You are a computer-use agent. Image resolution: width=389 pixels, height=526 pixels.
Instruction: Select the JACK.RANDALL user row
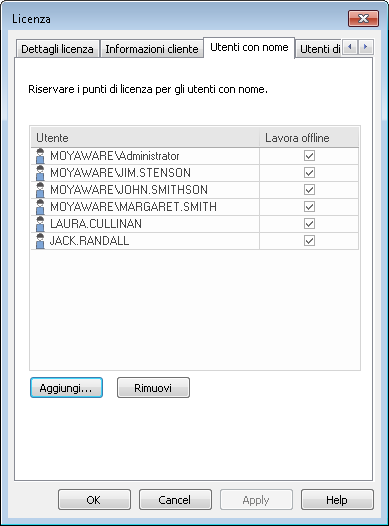(x=194, y=241)
